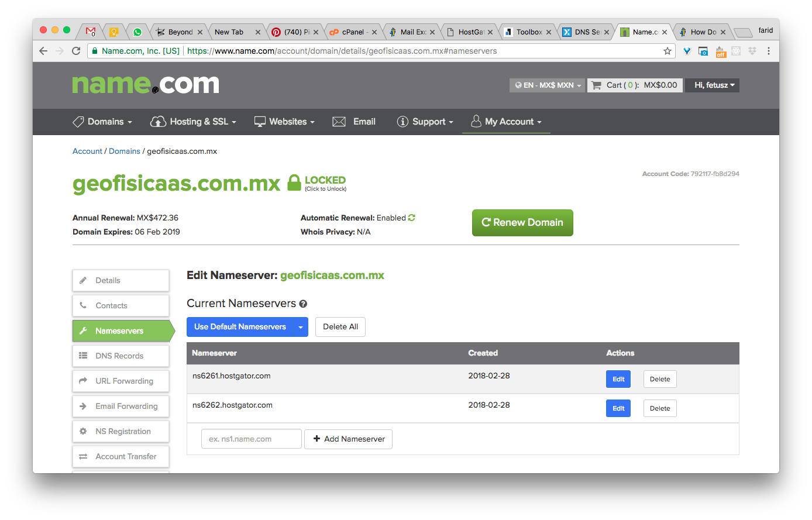Open the Domains dropdown menu
Viewport: 812px width, 520px height.
102,122
